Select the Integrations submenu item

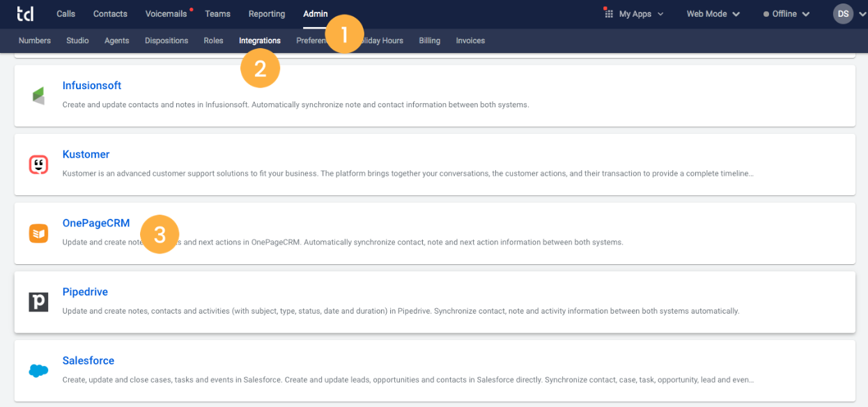coord(260,40)
